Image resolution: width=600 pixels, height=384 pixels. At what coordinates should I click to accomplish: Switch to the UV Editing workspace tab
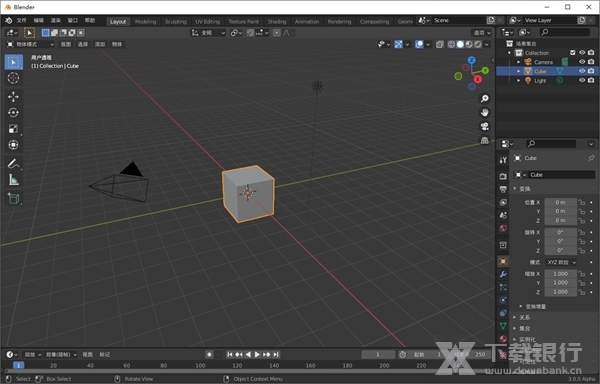[208, 21]
